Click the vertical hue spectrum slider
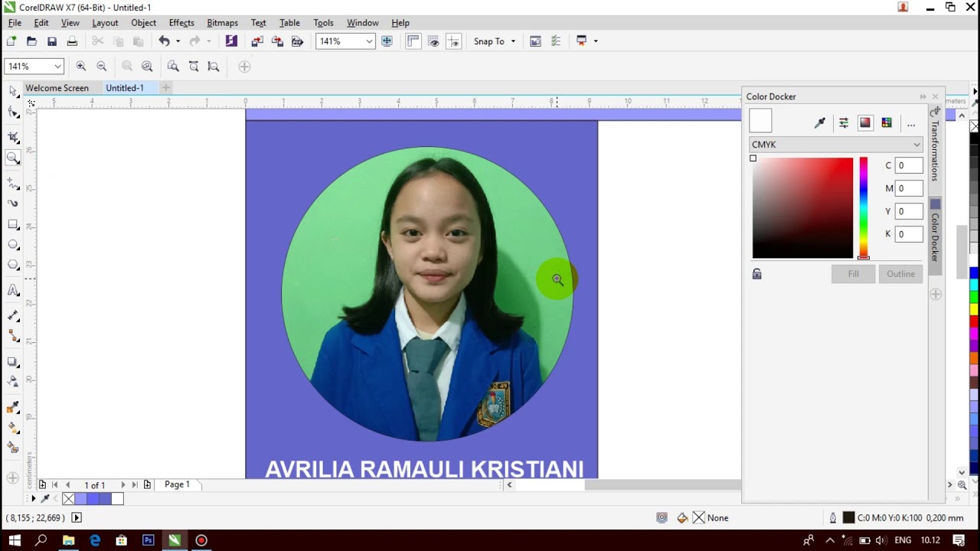 (863, 208)
